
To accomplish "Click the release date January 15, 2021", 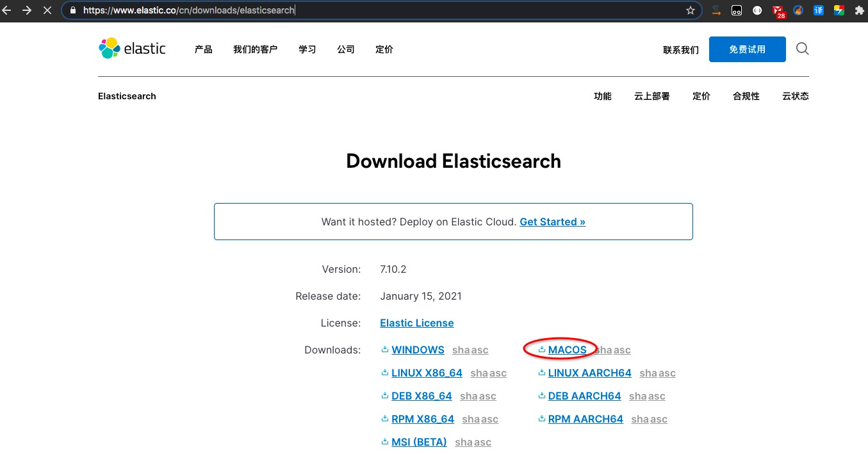I will (421, 296).
